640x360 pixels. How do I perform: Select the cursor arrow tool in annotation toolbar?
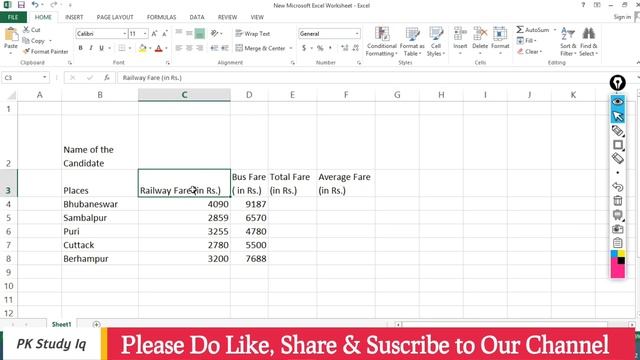618,116
